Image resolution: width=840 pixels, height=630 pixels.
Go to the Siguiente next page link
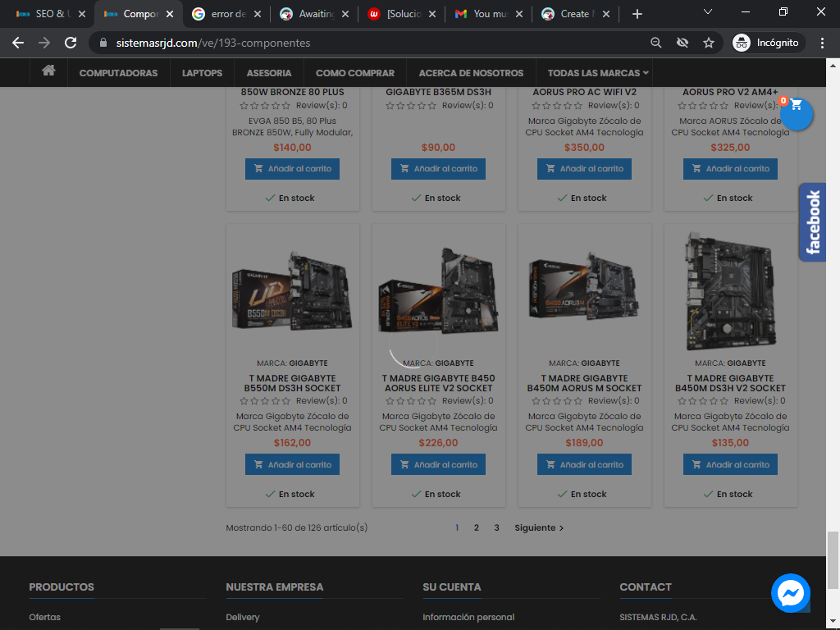tap(539, 527)
